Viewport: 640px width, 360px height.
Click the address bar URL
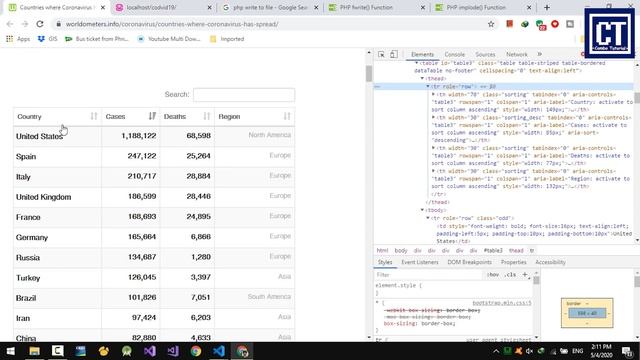point(172,24)
